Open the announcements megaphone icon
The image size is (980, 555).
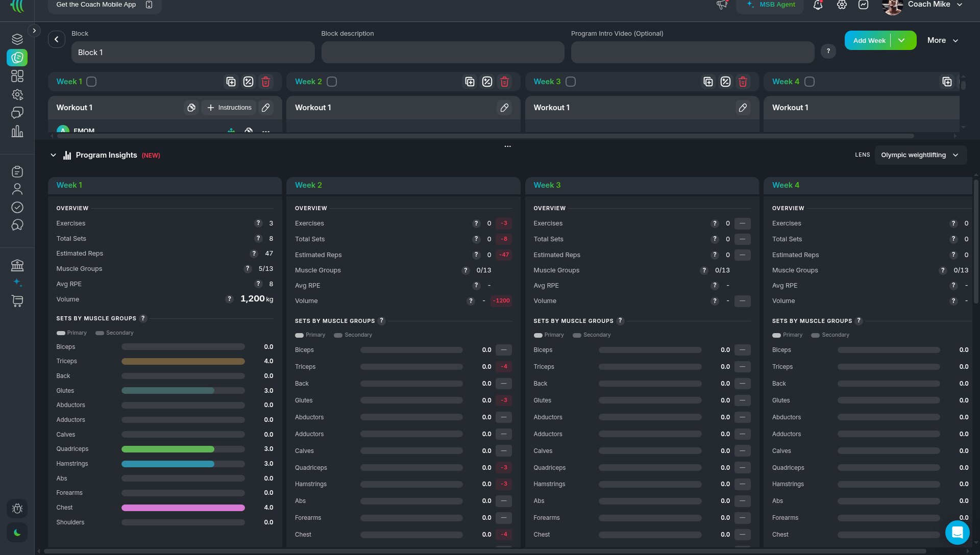tap(722, 5)
